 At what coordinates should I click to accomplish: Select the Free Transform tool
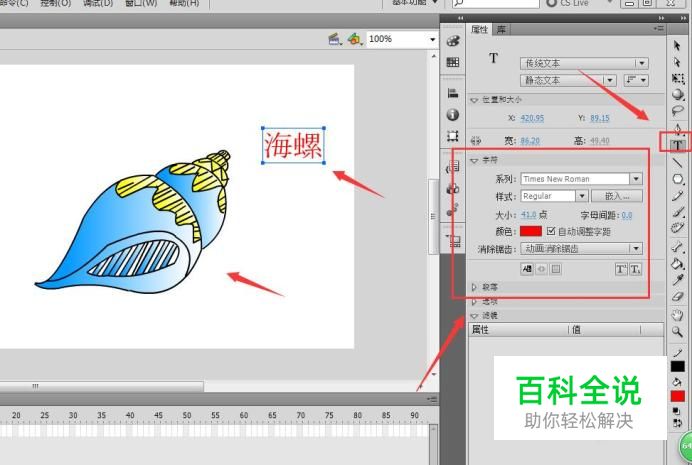(x=677, y=79)
